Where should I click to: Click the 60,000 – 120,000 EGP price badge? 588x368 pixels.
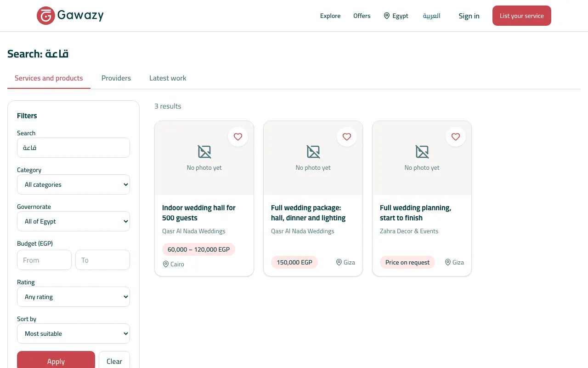[x=199, y=249]
